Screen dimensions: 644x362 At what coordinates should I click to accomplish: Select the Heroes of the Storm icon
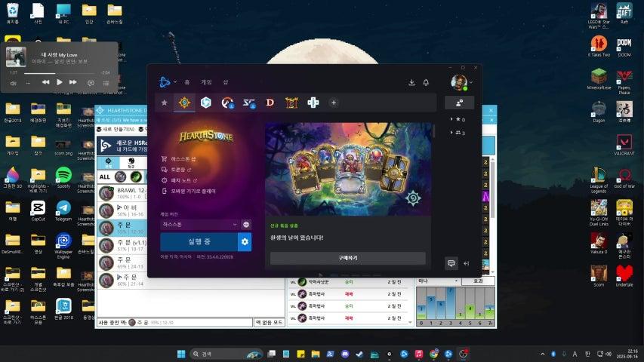pos(206,103)
